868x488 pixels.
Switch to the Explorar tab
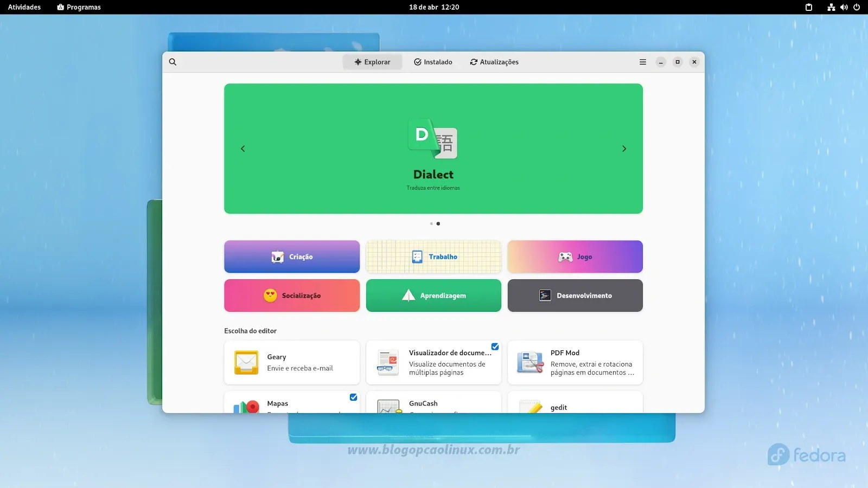(x=372, y=62)
